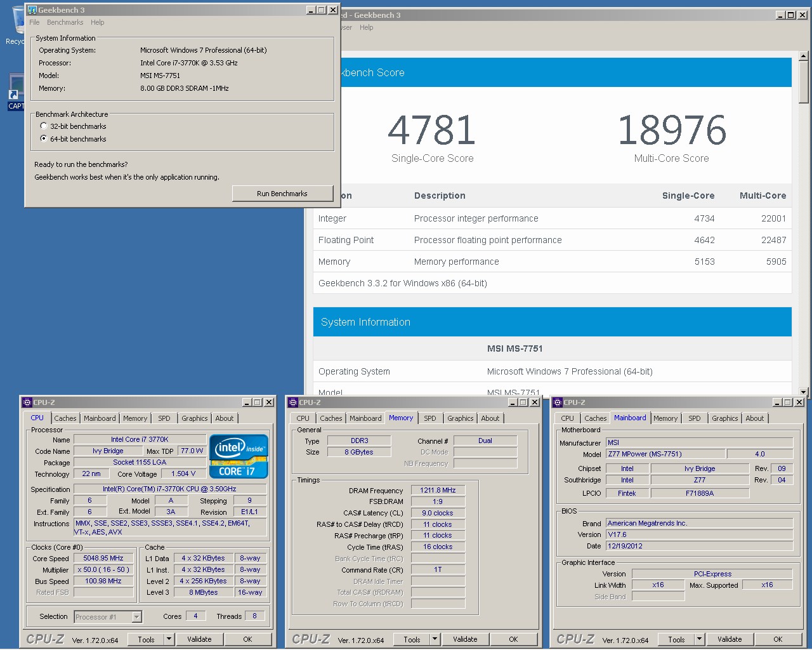Click the Floating Point row in results table
This screenshot has height=650, width=812.
[553, 240]
